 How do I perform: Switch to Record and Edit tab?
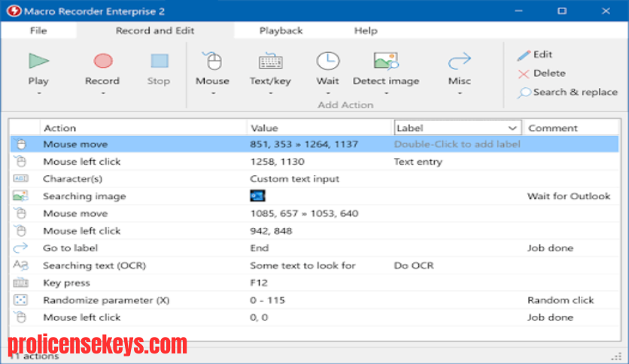[x=155, y=31]
